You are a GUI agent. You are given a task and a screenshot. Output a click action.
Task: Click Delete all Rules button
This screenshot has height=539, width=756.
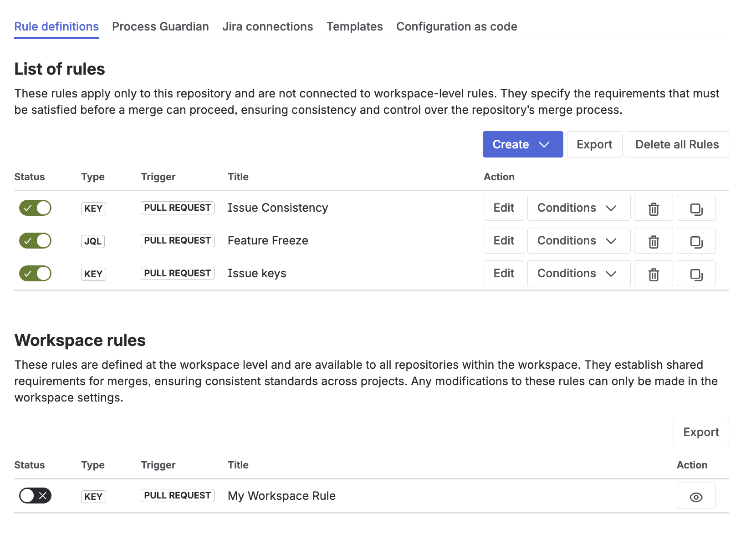[x=677, y=144]
